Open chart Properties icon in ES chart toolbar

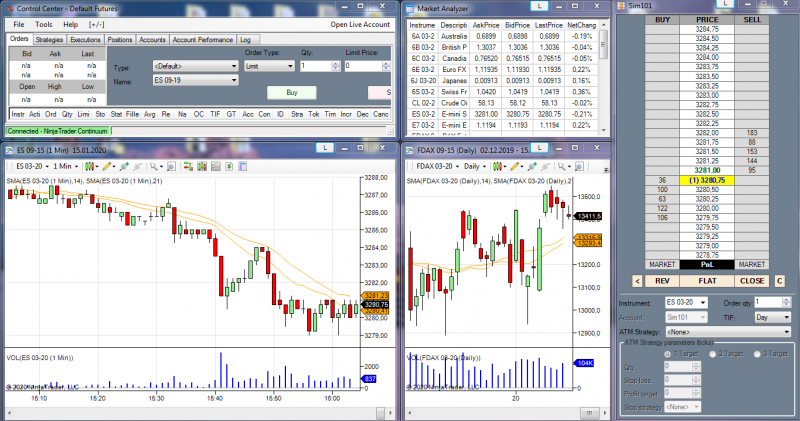point(243,166)
